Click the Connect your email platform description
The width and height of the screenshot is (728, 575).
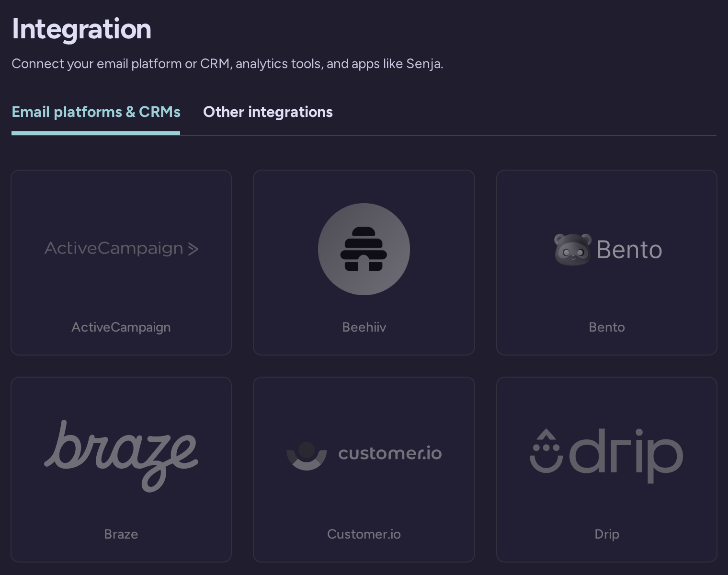point(227,64)
